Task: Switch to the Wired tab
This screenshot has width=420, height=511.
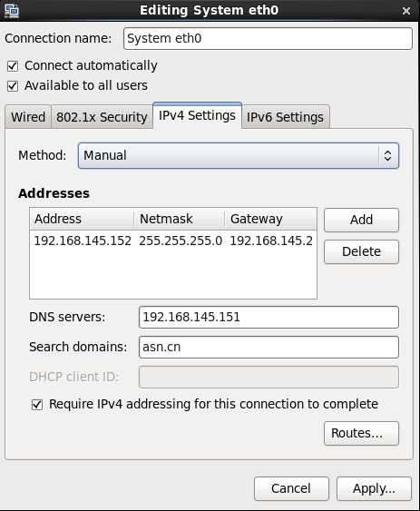Action: 28,117
